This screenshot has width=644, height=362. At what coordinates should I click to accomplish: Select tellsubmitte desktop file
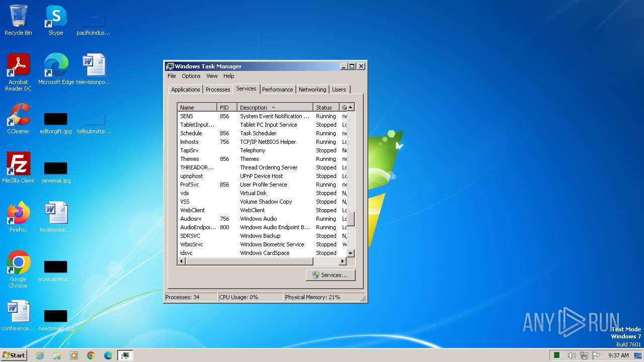pos(94,123)
